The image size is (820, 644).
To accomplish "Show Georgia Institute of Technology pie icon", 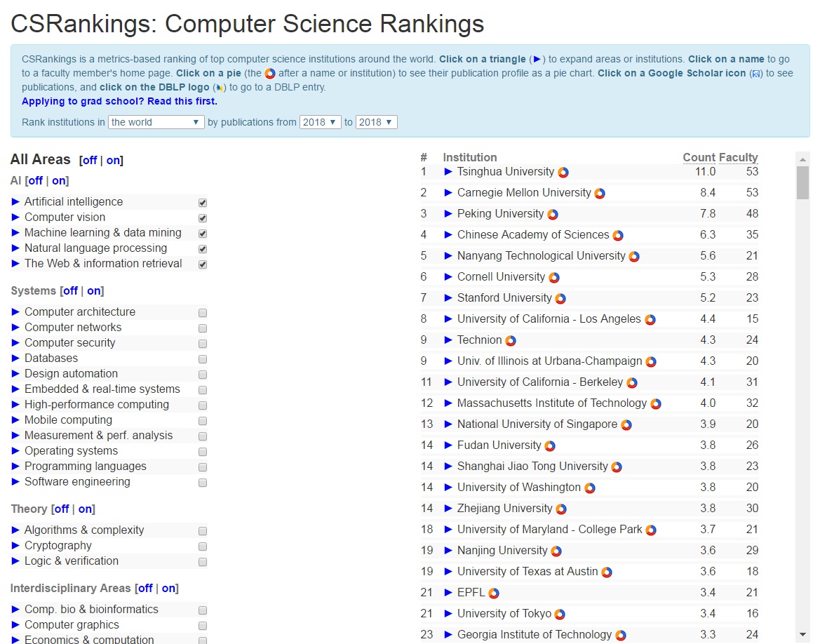I will pos(621,635).
